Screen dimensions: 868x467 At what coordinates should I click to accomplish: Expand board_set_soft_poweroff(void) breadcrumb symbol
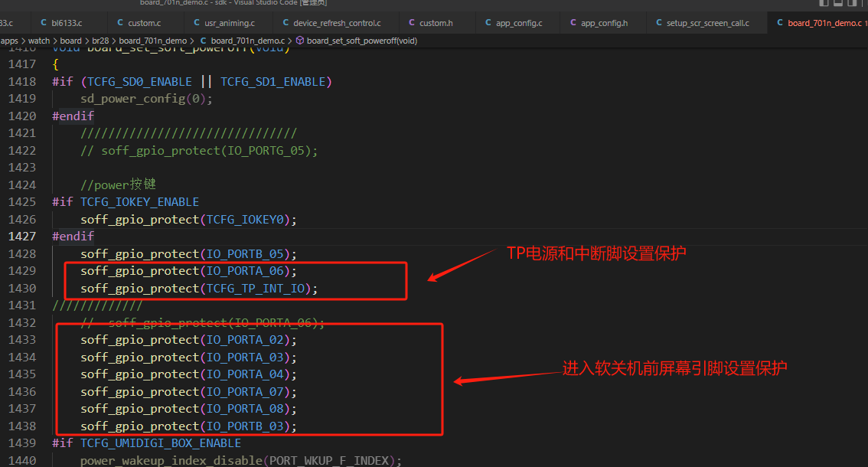tap(362, 41)
